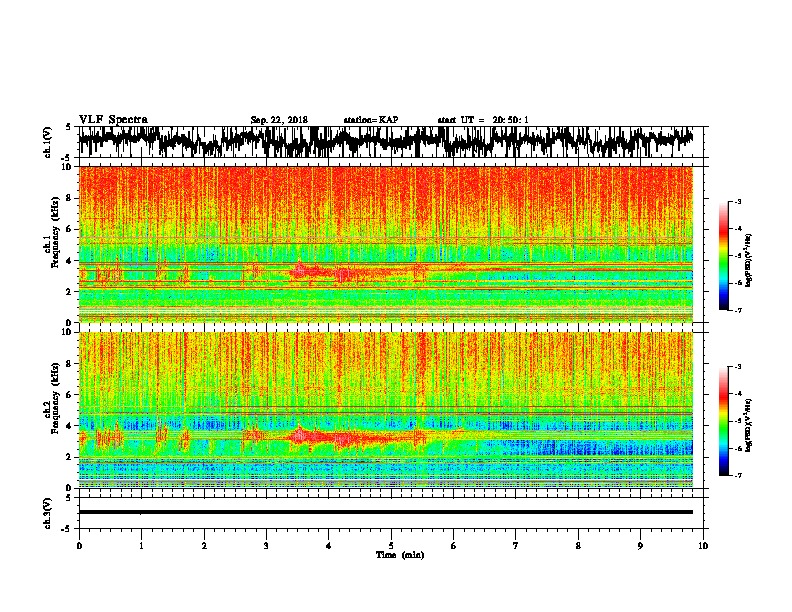
Task: Select the "start UT = 20:50: 1" text
Action: click(x=483, y=120)
